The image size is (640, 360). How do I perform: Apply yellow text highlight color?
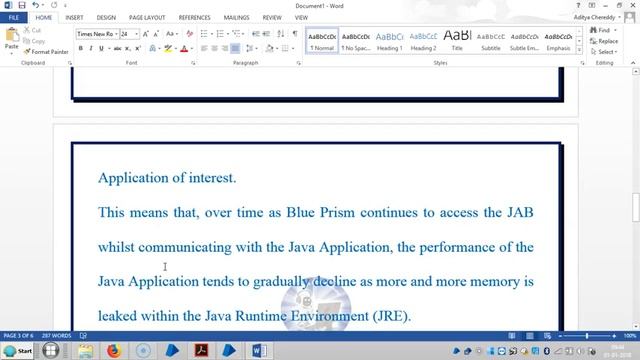click(168, 49)
